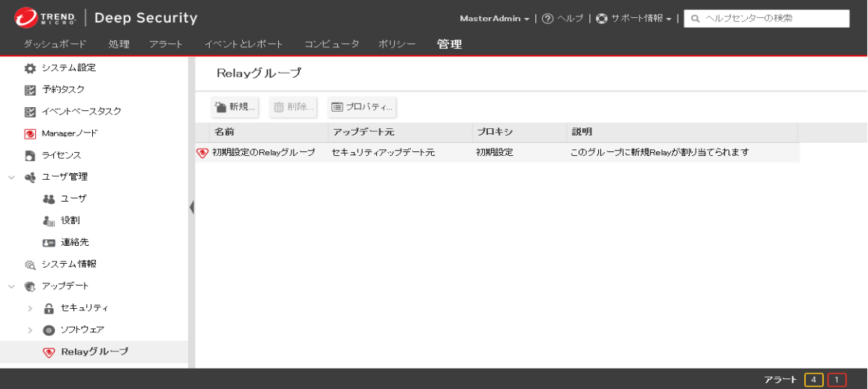Expand the ソフトウェア tree node
The image size is (868, 389).
[x=30, y=330]
